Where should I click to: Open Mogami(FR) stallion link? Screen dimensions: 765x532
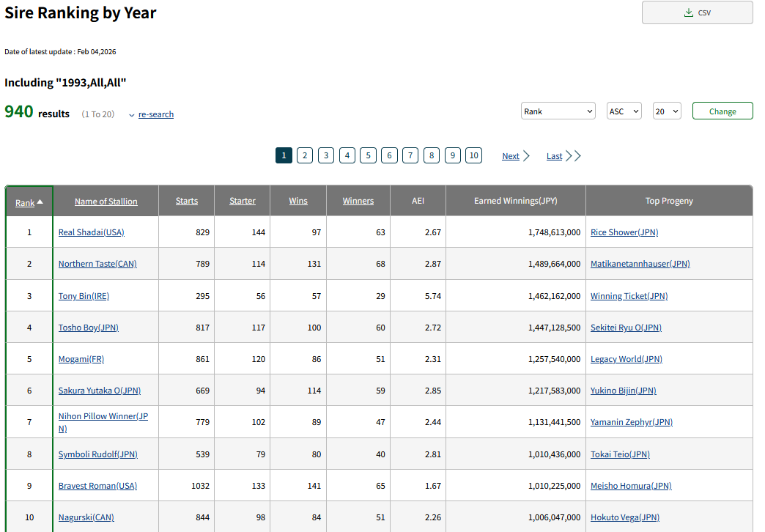[81, 359]
